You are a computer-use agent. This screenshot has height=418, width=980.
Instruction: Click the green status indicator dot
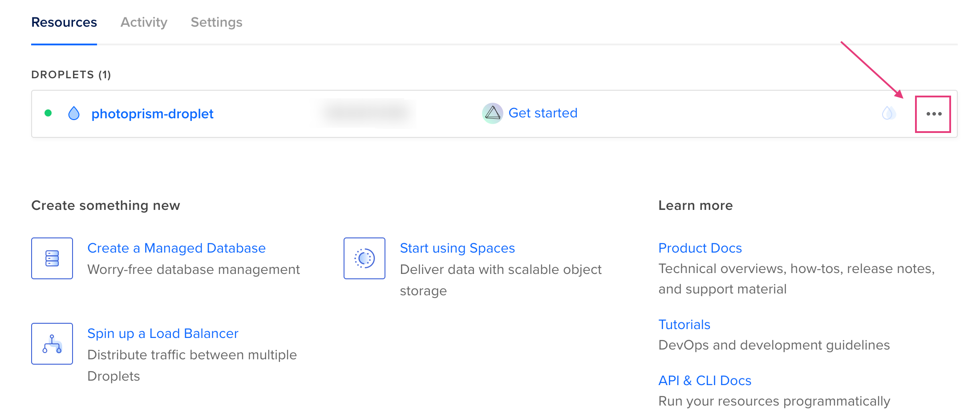(48, 114)
